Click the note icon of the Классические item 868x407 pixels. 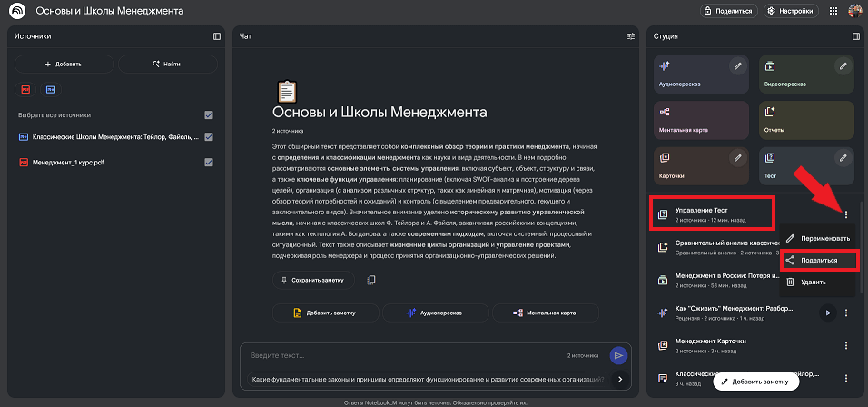coord(663,379)
